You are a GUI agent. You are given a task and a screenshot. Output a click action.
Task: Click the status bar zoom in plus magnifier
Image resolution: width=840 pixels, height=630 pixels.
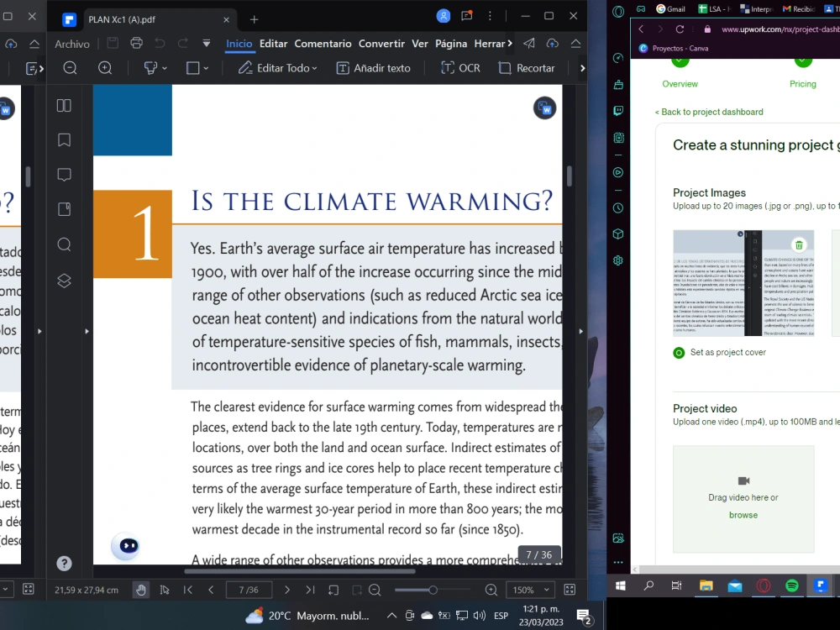pos(491,591)
